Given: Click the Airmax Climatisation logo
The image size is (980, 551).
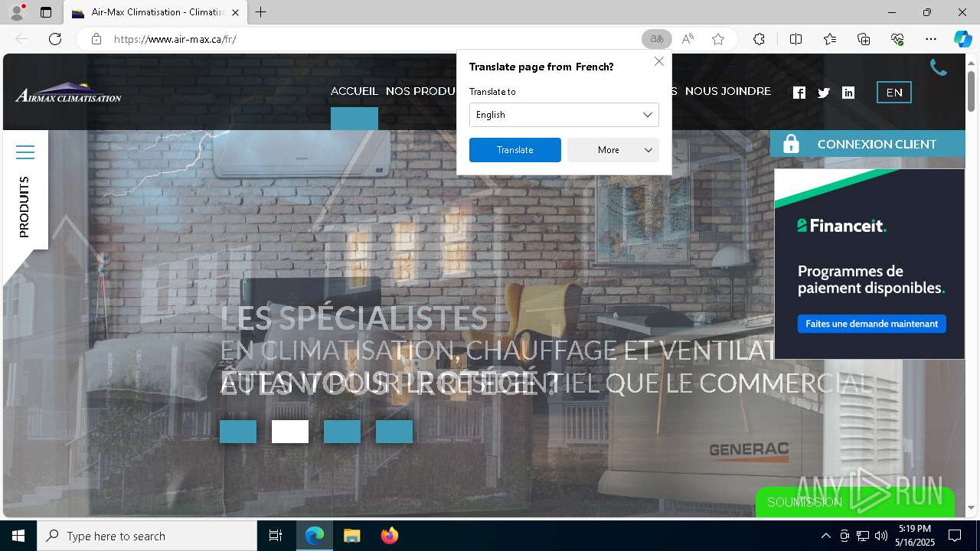Looking at the screenshot, I should click(68, 93).
